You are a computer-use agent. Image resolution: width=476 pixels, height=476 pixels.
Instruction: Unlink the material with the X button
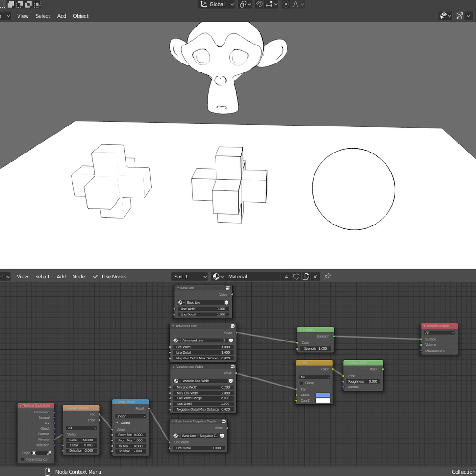click(x=315, y=277)
